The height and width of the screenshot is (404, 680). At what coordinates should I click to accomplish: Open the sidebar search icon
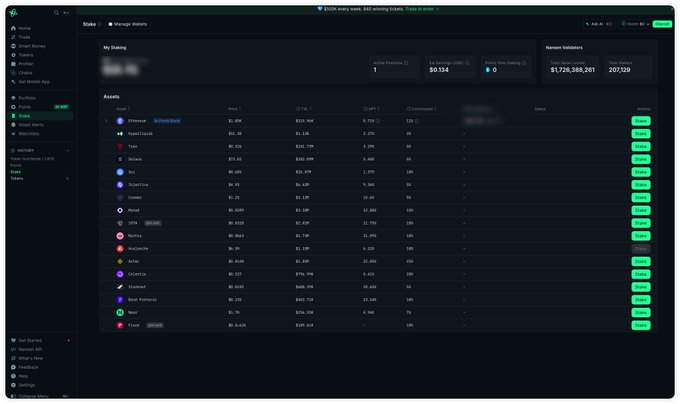(x=56, y=13)
